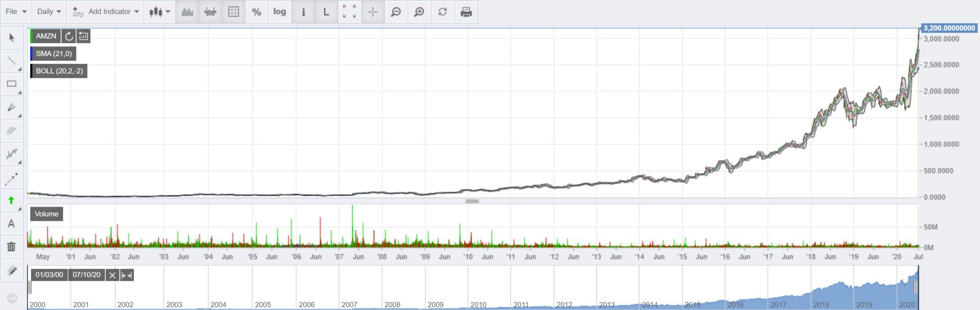Toggle logarithmic scale with log button

point(279,12)
